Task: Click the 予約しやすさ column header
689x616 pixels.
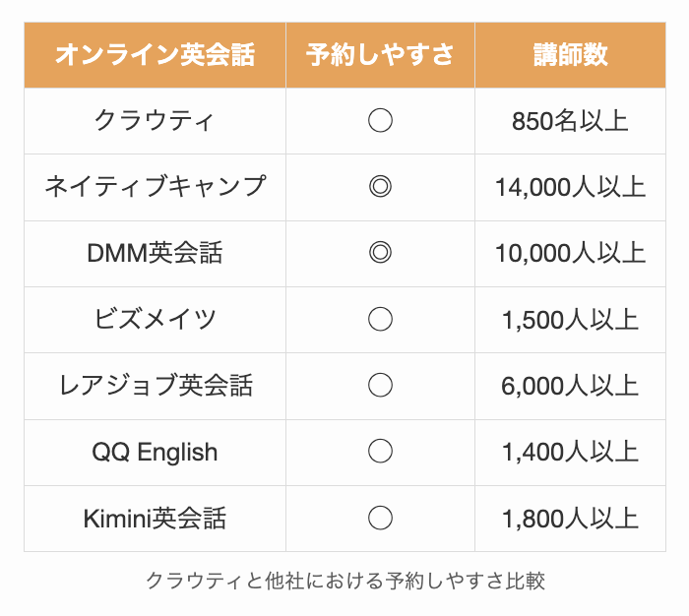Action: pos(380,55)
